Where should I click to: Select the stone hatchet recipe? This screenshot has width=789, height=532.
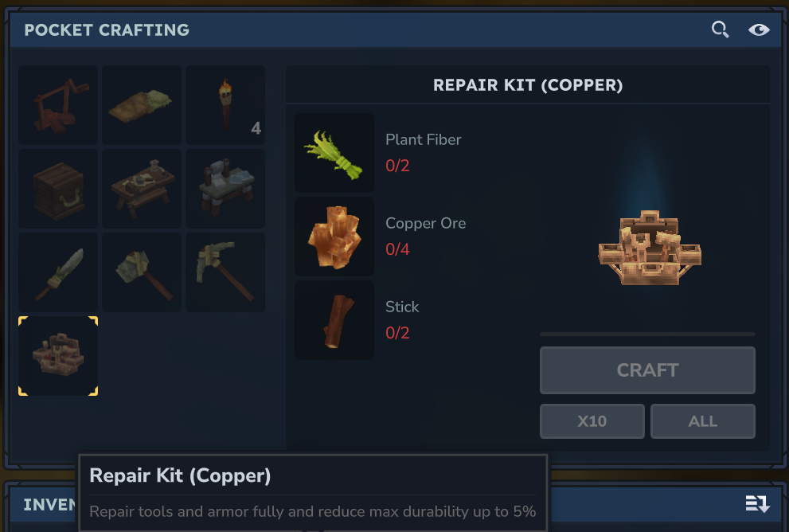click(142, 272)
